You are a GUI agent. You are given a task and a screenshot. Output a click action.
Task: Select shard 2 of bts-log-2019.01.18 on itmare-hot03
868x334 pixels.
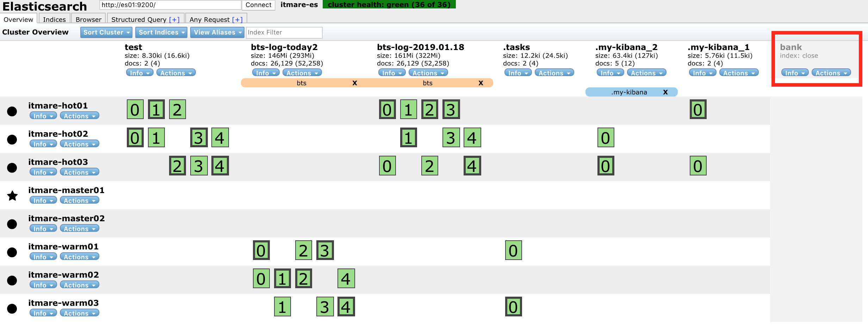point(430,166)
